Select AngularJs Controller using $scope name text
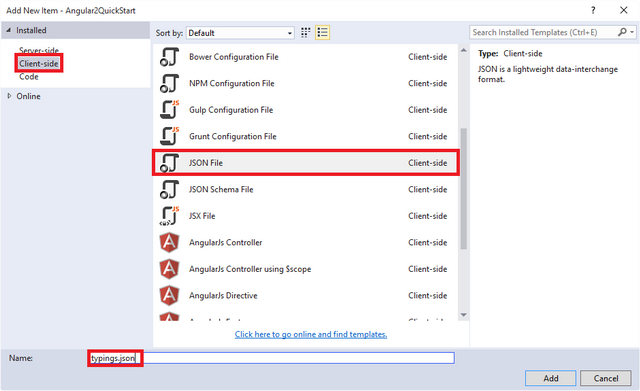Viewport: 640px width, 391px height. point(250,269)
